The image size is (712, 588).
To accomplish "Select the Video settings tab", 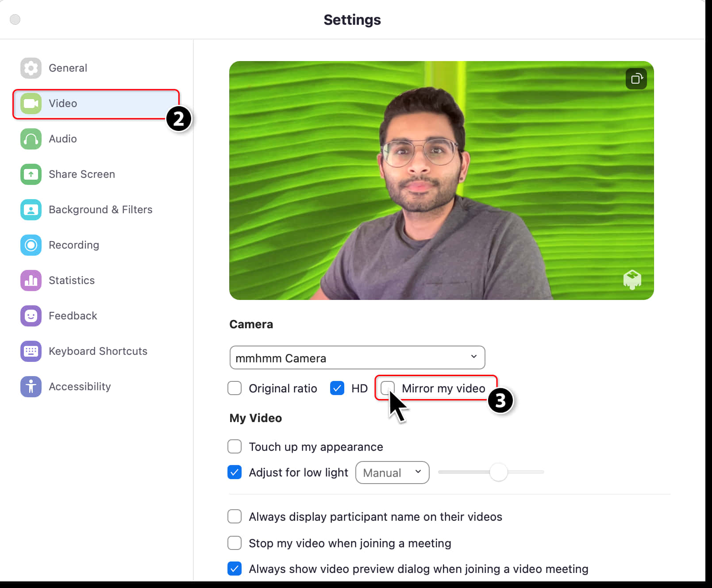I will pos(96,104).
